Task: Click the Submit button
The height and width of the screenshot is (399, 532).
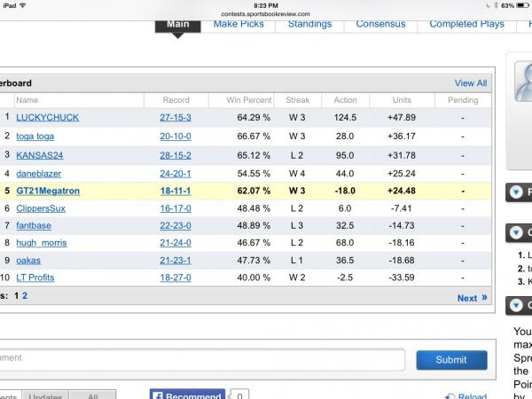Action: [451, 360]
